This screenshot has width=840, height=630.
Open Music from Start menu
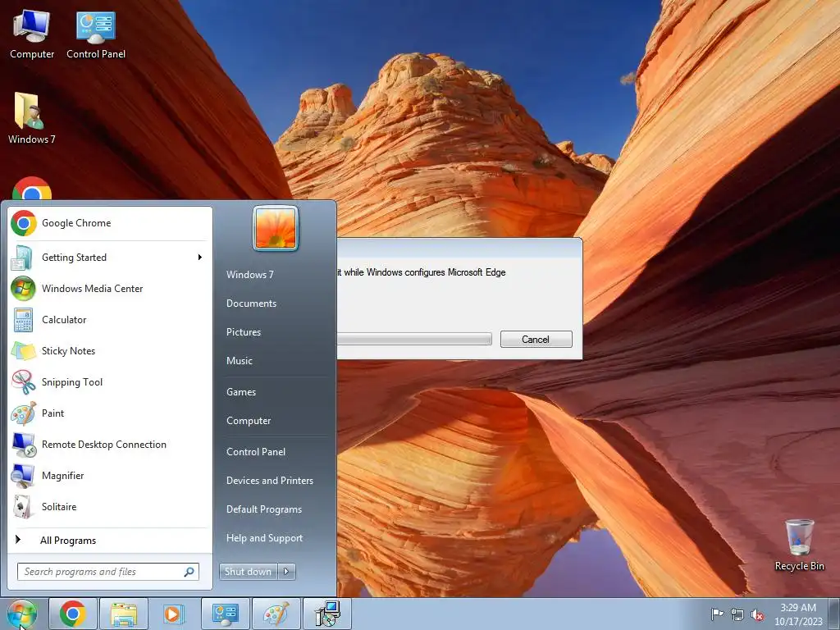pyautogui.click(x=239, y=361)
